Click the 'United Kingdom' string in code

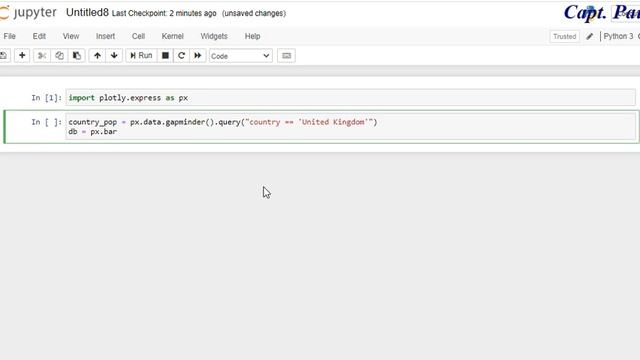(333, 122)
